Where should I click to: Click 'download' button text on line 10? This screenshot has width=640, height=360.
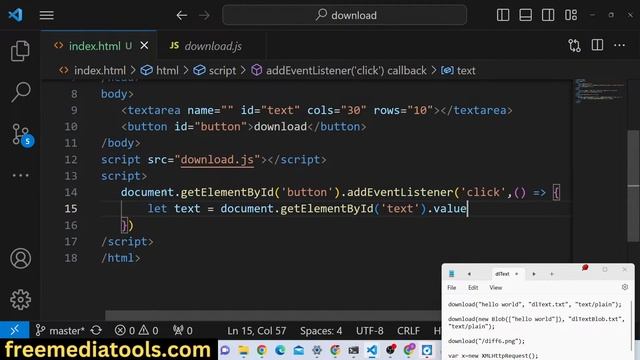(280, 127)
